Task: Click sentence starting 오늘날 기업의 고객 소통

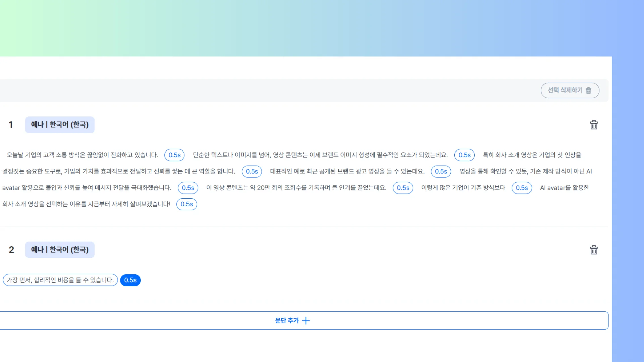Action: (83, 155)
